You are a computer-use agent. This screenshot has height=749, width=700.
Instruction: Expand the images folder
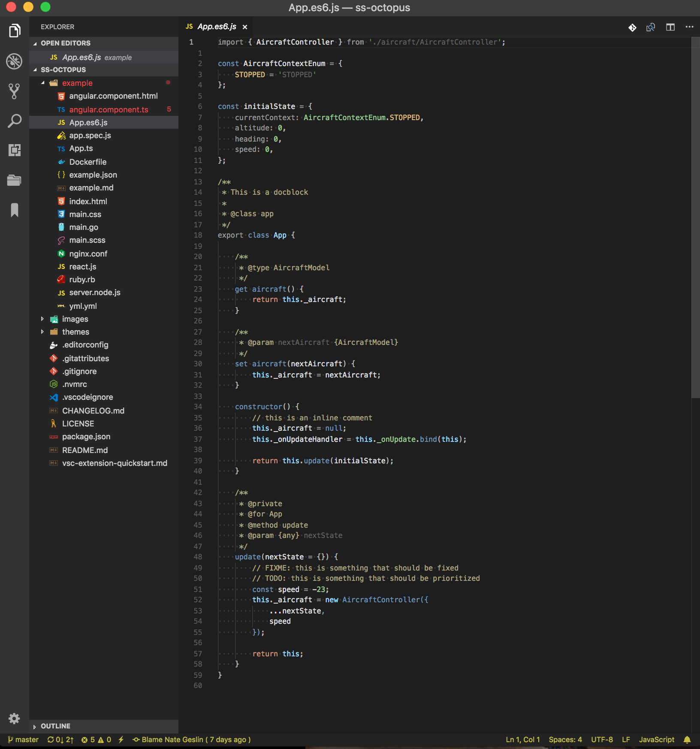click(104, 319)
